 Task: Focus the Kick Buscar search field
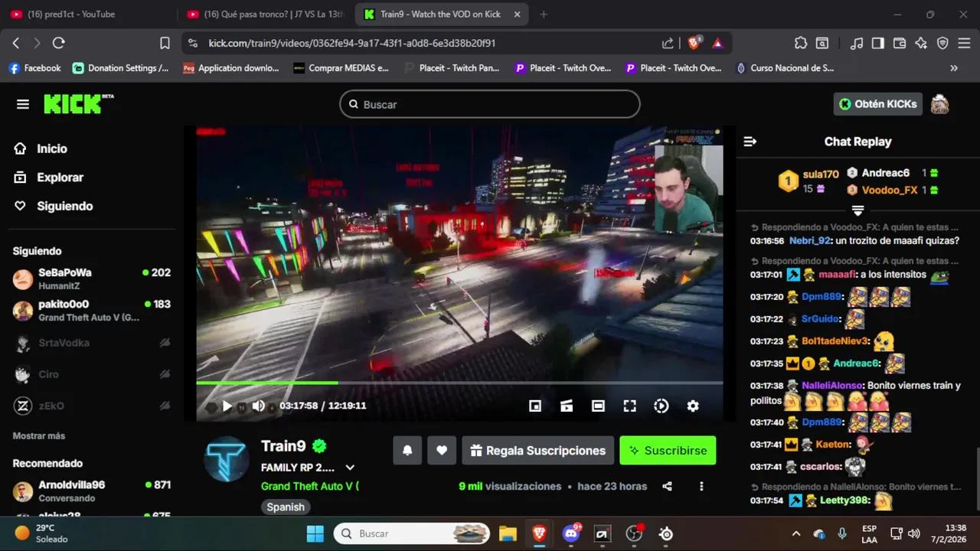pyautogui.click(x=490, y=104)
